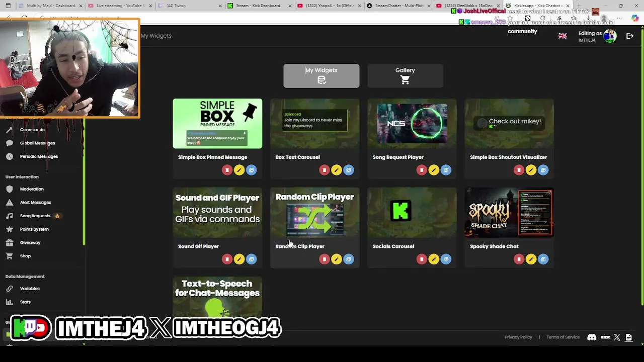Open the Spooky Shade Chat thumbnail

click(x=509, y=213)
